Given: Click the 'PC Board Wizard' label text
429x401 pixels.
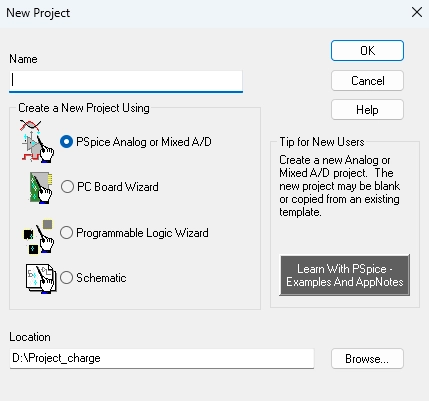Looking at the screenshot, I should click(118, 187).
